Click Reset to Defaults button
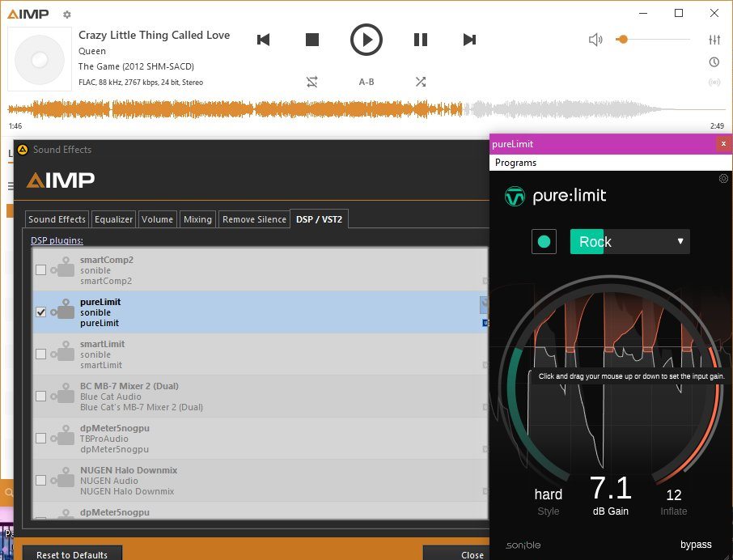Image resolution: width=733 pixels, height=560 pixels. 72,554
